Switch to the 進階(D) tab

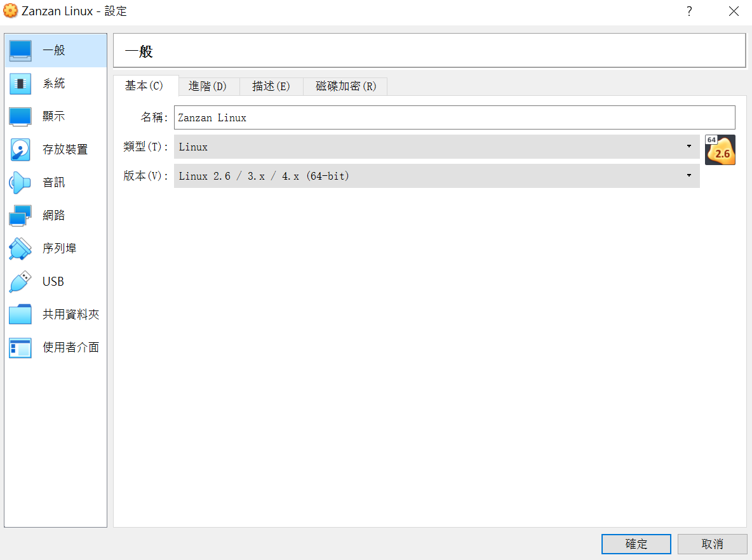208,86
